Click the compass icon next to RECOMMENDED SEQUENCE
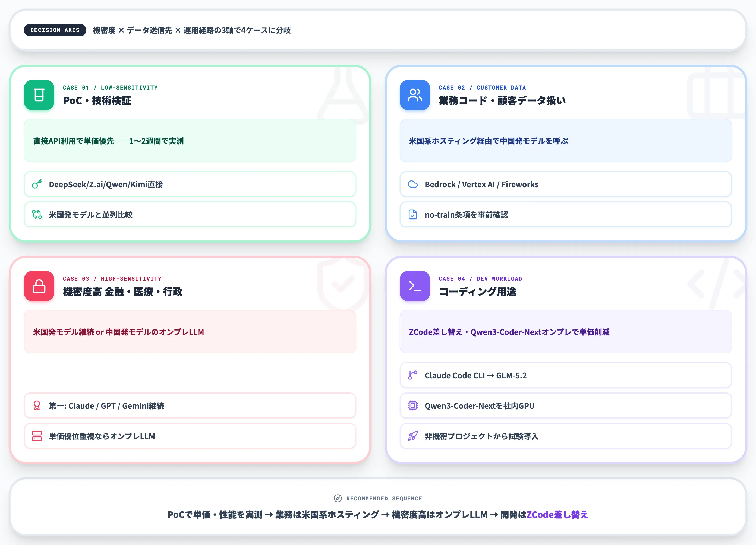756x545 pixels. click(x=338, y=498)
